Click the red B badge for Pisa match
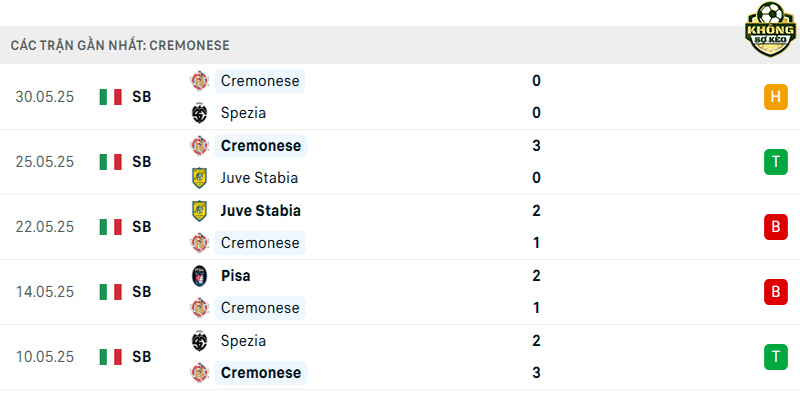 pyautogui.click(x=776, y=292)
